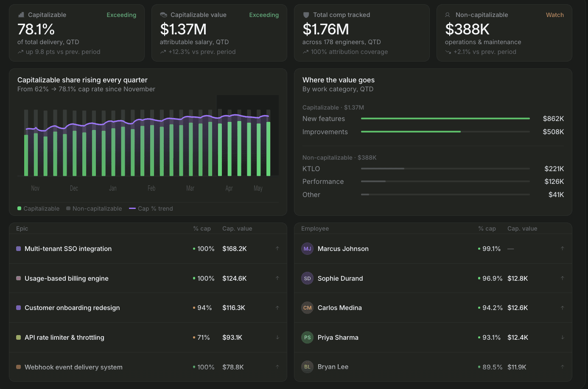Click the Capitalizable value coins icon

[163, 15]
